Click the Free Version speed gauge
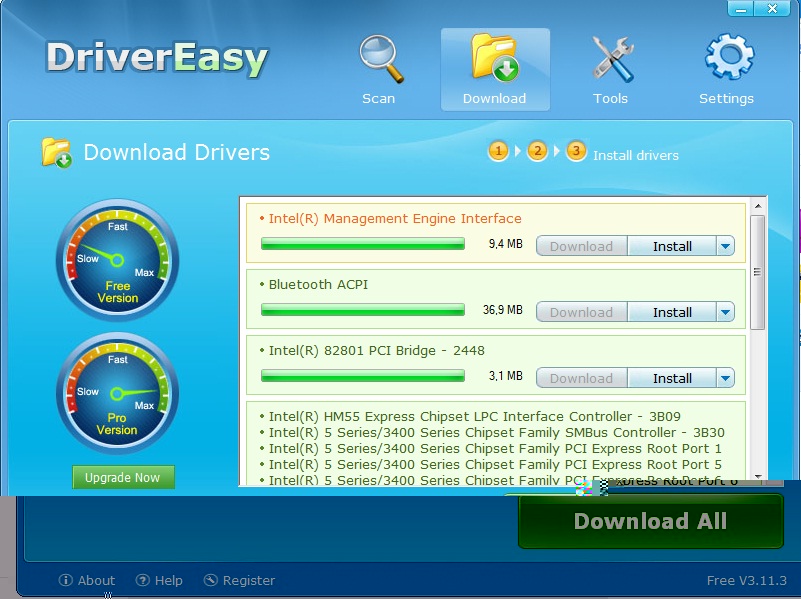Viewport: 801px width, 599px height. coord(117,260)
